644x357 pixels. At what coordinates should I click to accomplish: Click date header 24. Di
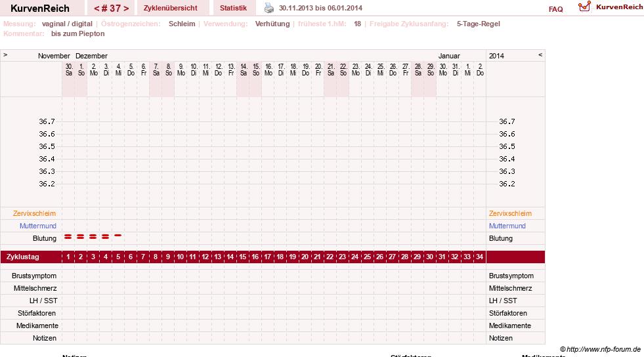click(x=368, y=70)
